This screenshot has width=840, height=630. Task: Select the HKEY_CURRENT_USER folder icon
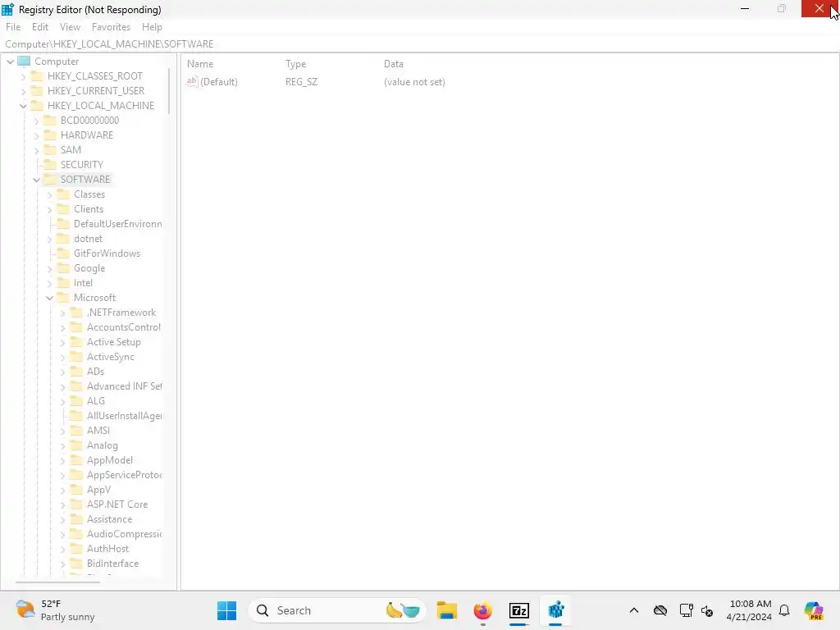[36, 90]
